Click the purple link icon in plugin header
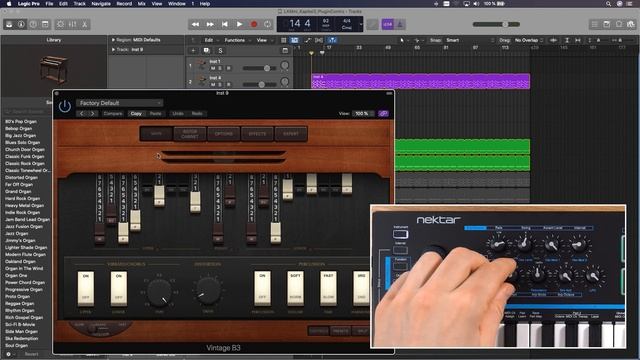Image resolution: width=640 pixels, height=360 pixels. click(x=383, y=113)
